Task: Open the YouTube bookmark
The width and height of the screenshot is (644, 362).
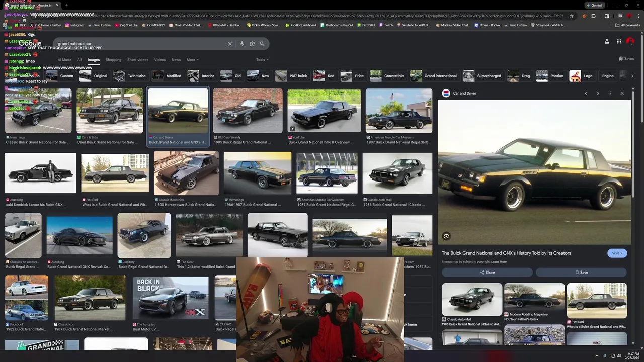Action: 127,25
